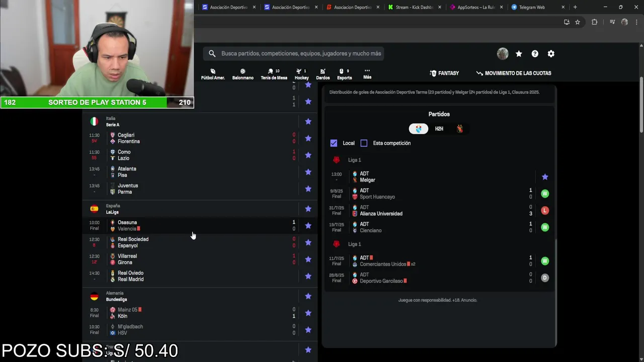Viewport: 644px width, 362px height.
Task: Expand the Más sports menu
Action: [367, 74]
